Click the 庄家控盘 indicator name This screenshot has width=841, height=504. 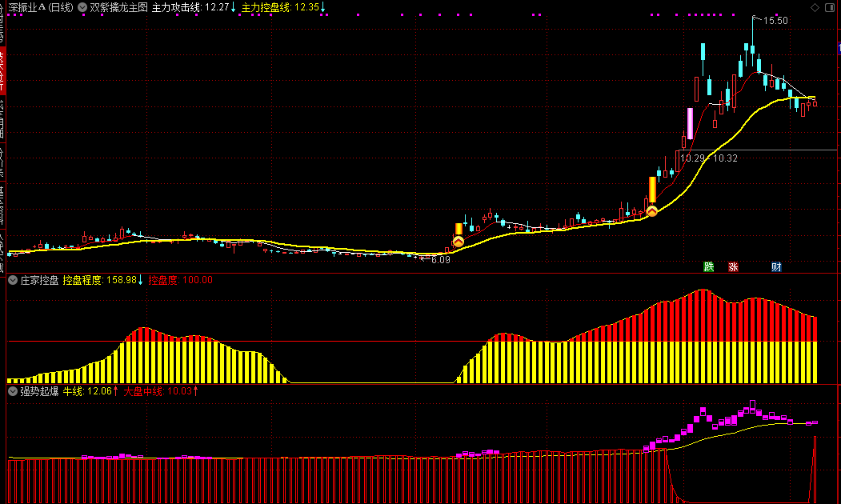click(39, 280)
